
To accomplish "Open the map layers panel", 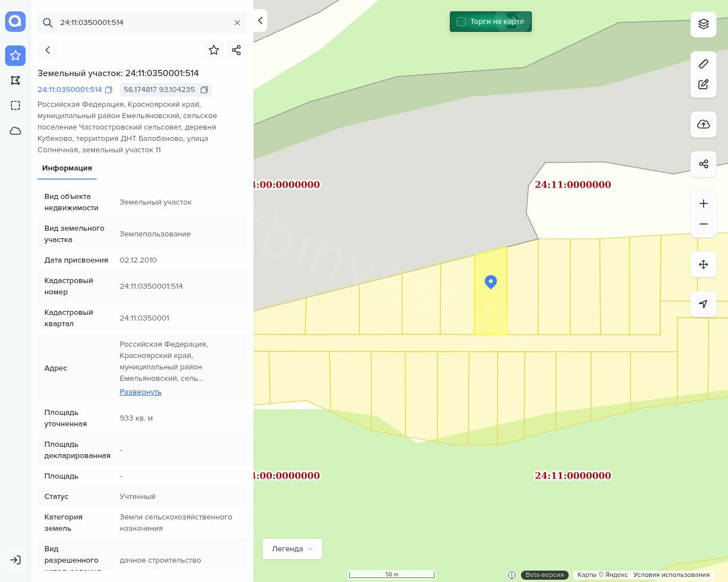I will pyautogui.click(x=703, y=24).
